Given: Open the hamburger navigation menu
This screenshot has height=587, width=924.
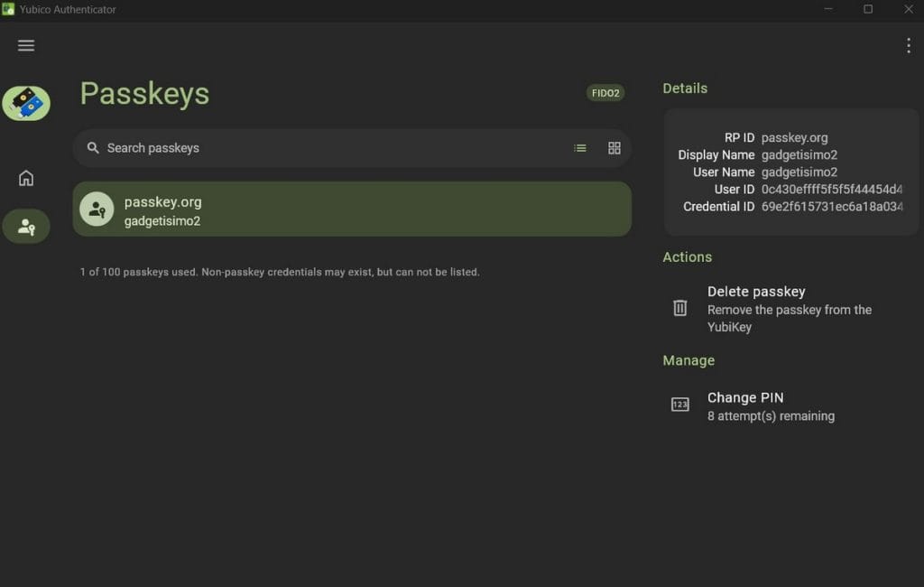Looking at the screenshot, I should 26,45.
